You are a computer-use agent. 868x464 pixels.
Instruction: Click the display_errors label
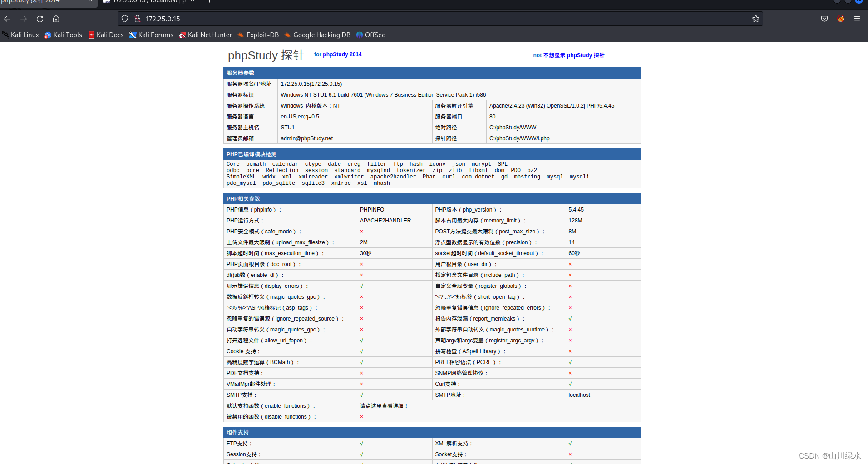[x=267, y=286]
